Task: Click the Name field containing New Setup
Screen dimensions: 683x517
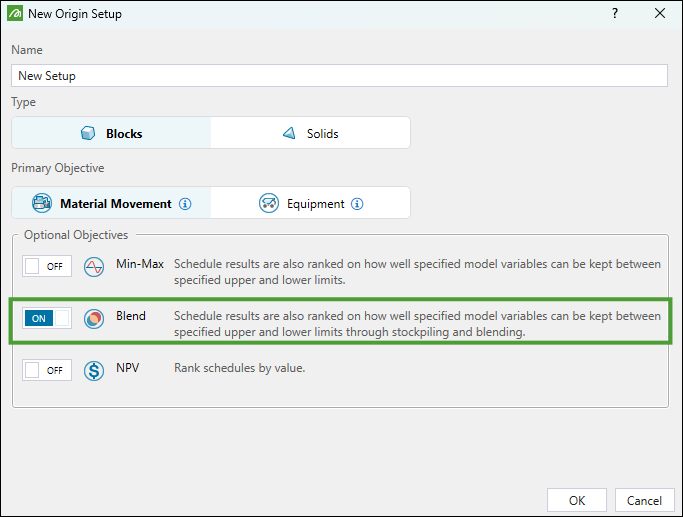Action: (340, 76)
